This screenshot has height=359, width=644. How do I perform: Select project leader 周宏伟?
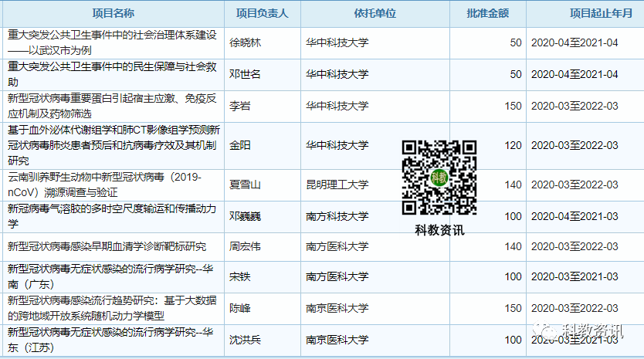tap(246, 246)
